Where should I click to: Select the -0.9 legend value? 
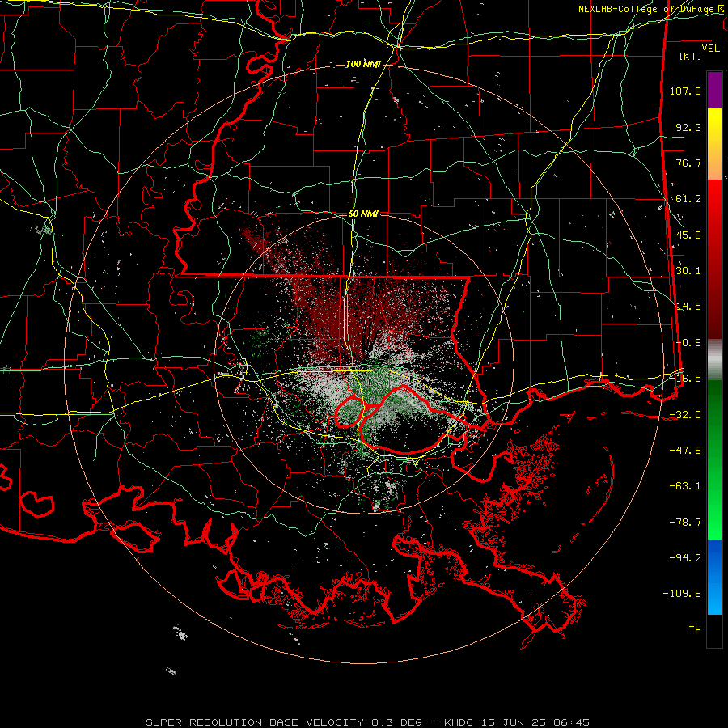[688, 343]
